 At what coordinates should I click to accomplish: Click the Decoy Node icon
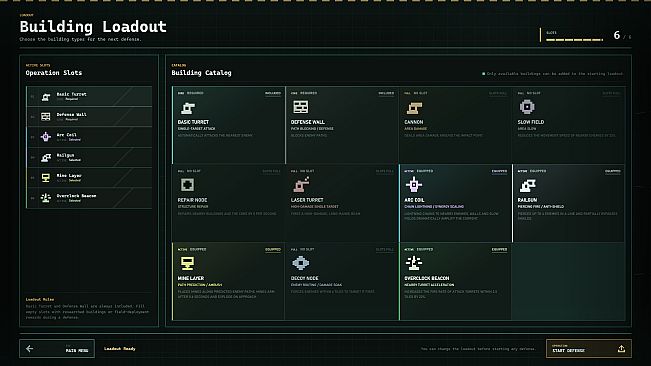coord(301,263)
